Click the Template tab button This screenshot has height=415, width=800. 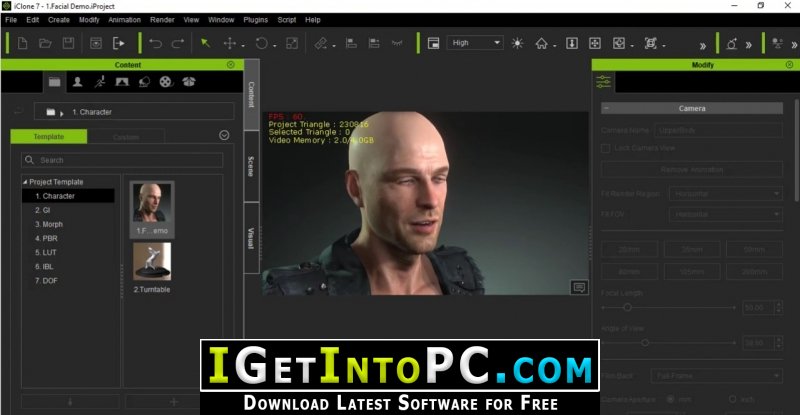[49, 136]
